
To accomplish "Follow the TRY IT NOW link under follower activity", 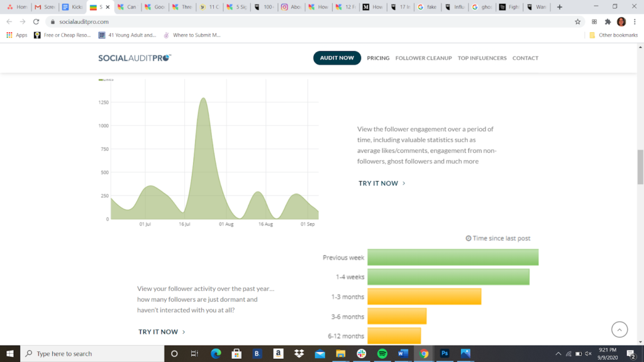I will 158,331.
